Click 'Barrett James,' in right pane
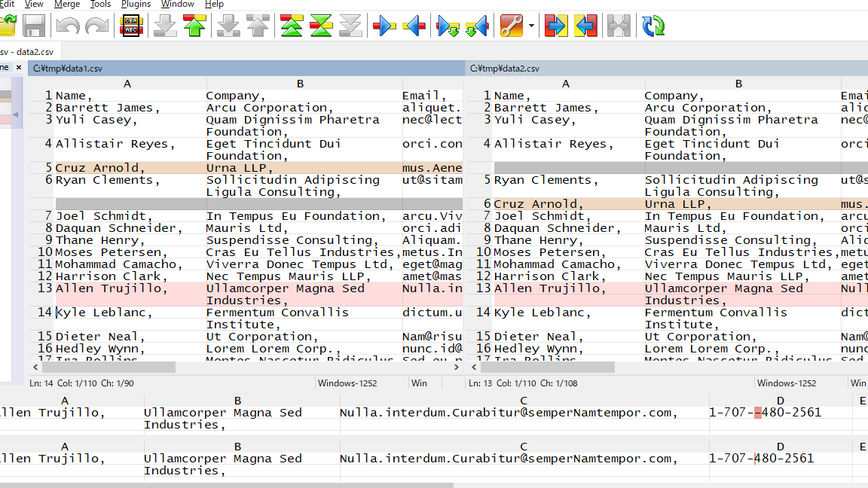 coord(546,108)
